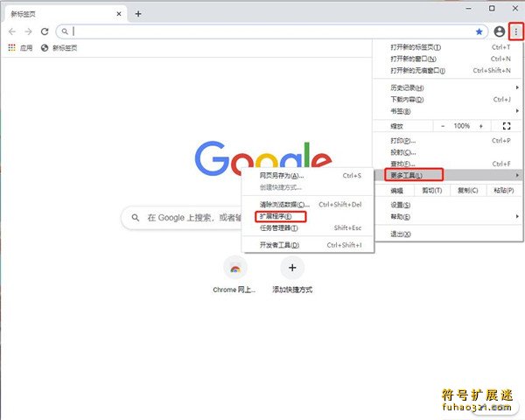Go back with the back arrow
The width and height of the screenshot is (525, 420).
(x=12, y=31)
